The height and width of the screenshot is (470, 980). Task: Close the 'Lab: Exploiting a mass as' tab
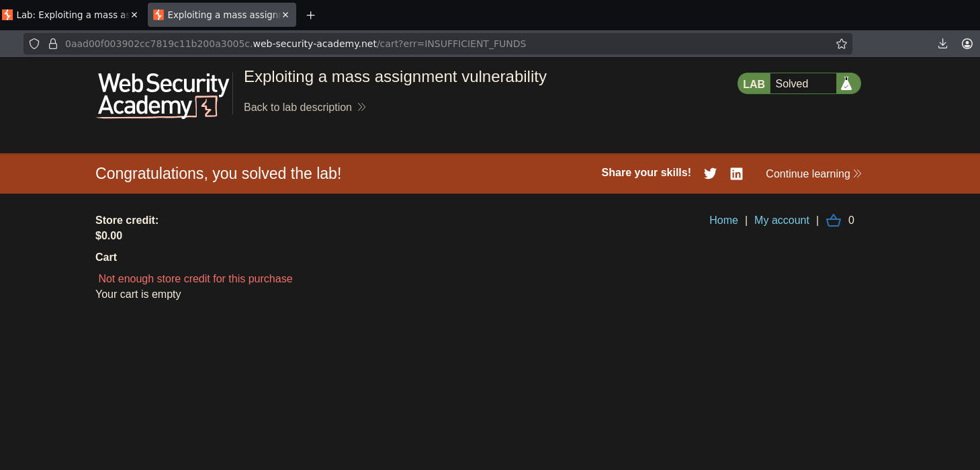coord(134,15)
